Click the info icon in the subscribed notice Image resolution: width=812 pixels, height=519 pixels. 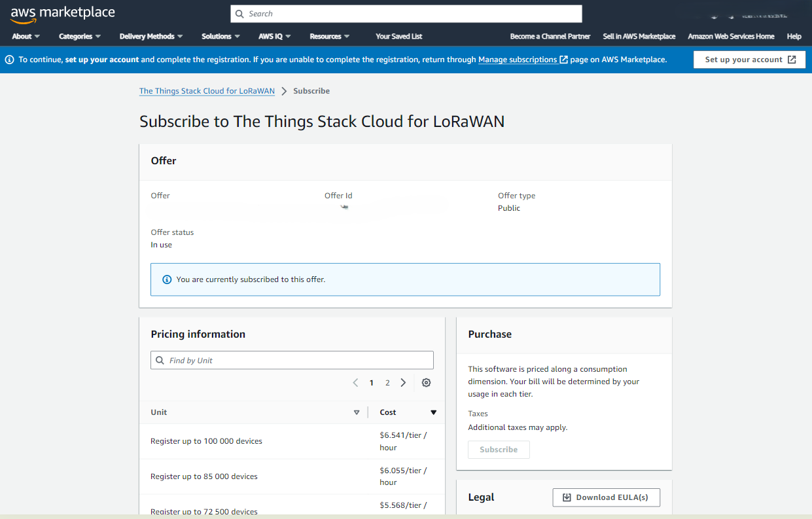pos(167,279)
